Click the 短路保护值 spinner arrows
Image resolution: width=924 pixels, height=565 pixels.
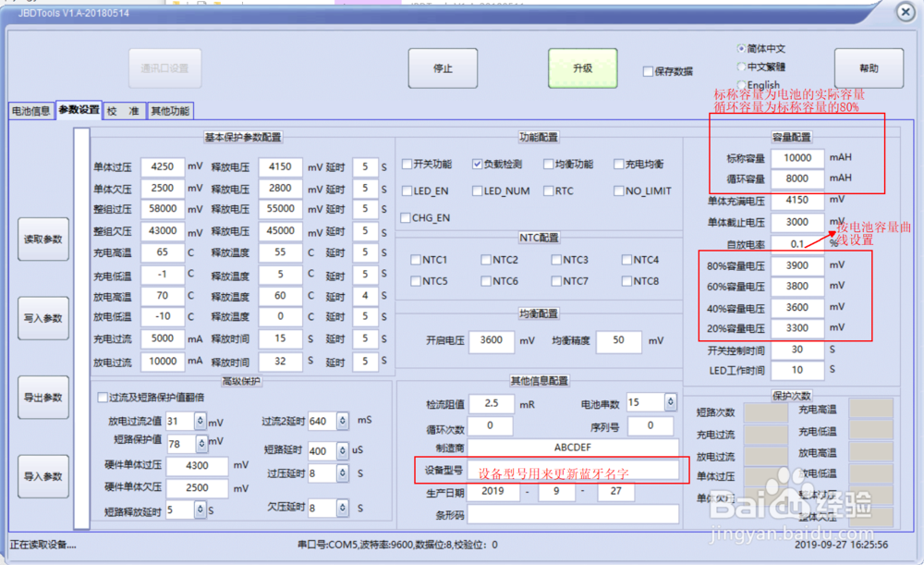coord(201,443)
